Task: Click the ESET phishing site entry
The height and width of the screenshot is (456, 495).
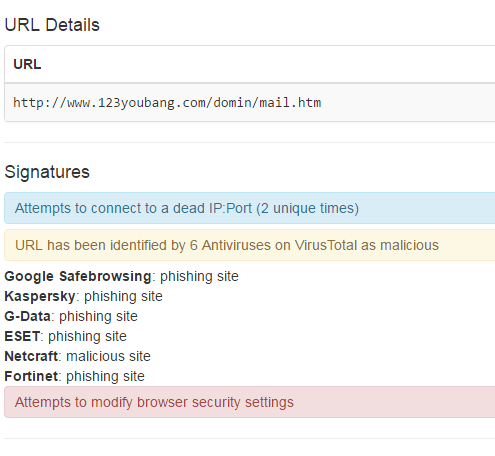Action: pyautogui.click(x=66, y=336)
